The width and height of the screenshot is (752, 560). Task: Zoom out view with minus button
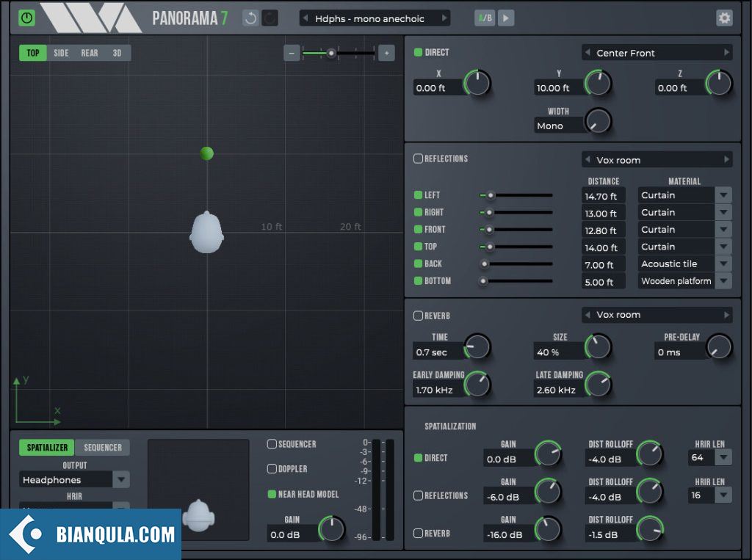tap(292, 53)
